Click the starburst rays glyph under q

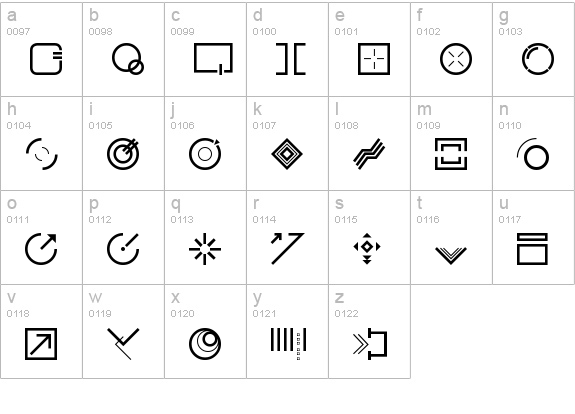pos(205,249)
